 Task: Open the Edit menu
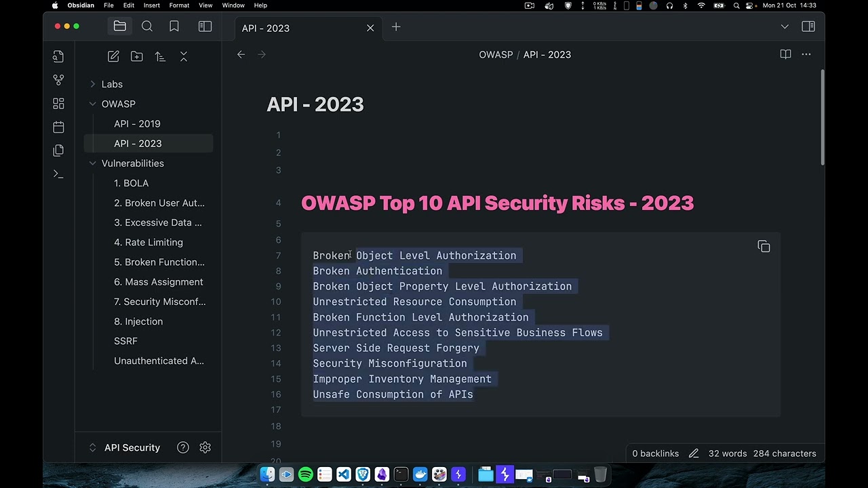tap(129, 5)
